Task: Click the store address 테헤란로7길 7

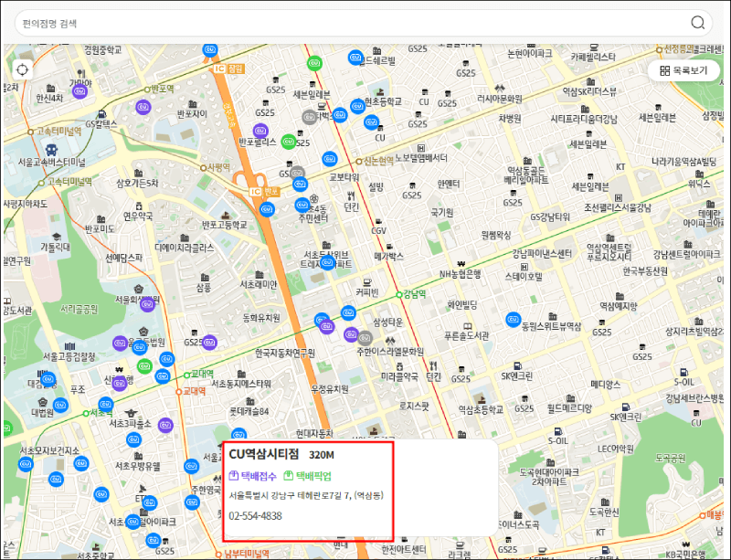Action: pyautogui.click(x=306, y=495)
